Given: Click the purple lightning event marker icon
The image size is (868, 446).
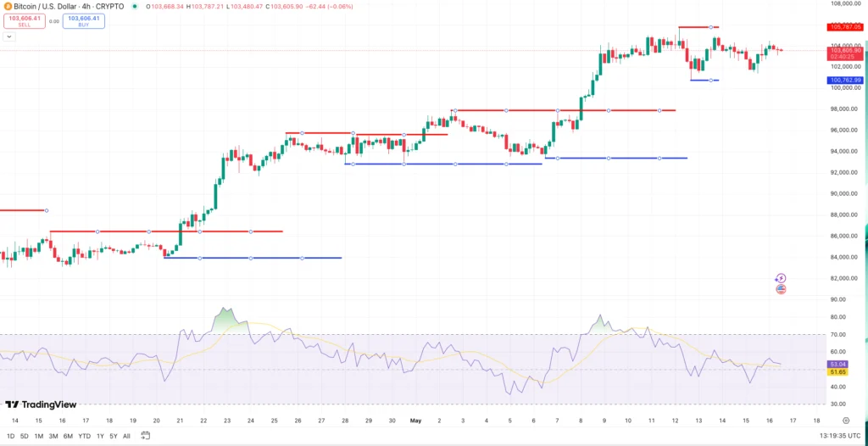Looking at the screenshot, I should tap(781, 278).
